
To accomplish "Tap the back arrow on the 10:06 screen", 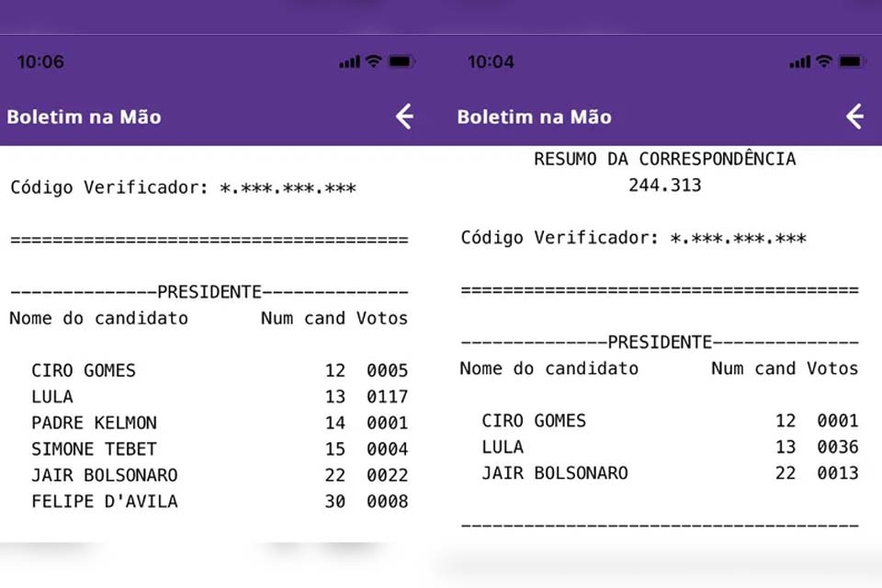I will tap(404, 117).
